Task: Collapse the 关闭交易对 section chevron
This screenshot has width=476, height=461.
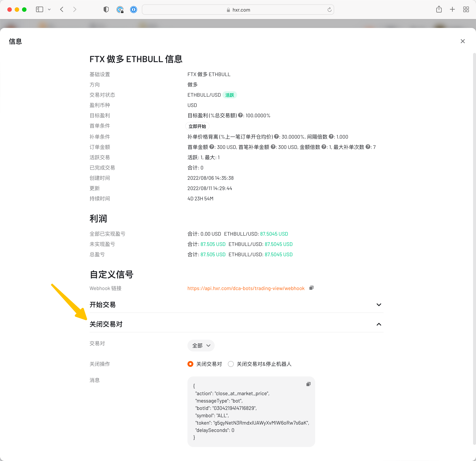Action: (379, 324)
